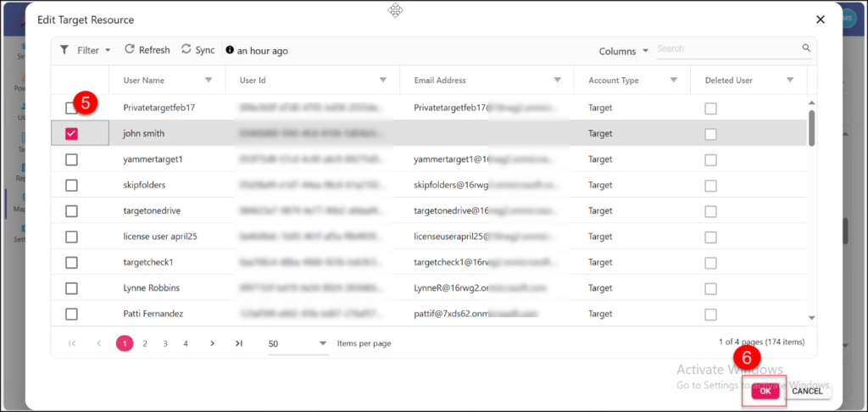Sort by Account Type column header
Image resolution: width=868 pixels, height=412 pixels.
614,81
